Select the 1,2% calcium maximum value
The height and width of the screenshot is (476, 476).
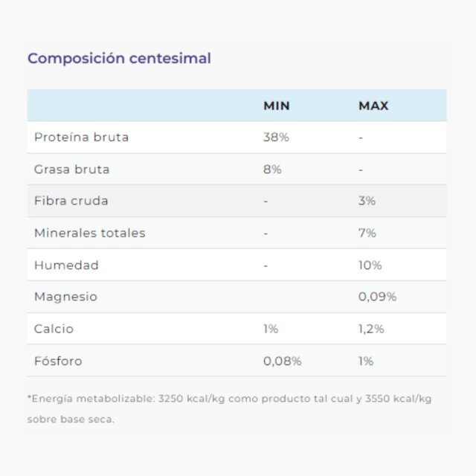click(x=371, y=329)
